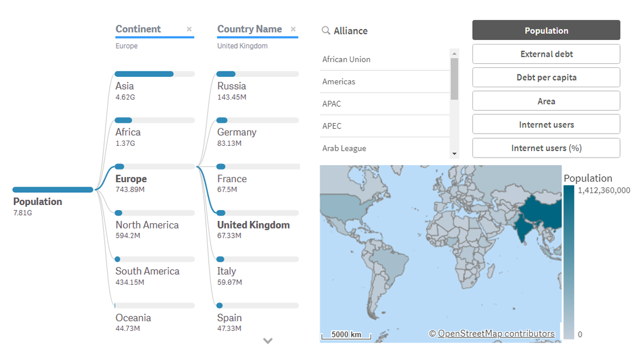Select the Debt per capita measure
This screenshot has height=362, width=644.
click(546, 77)
